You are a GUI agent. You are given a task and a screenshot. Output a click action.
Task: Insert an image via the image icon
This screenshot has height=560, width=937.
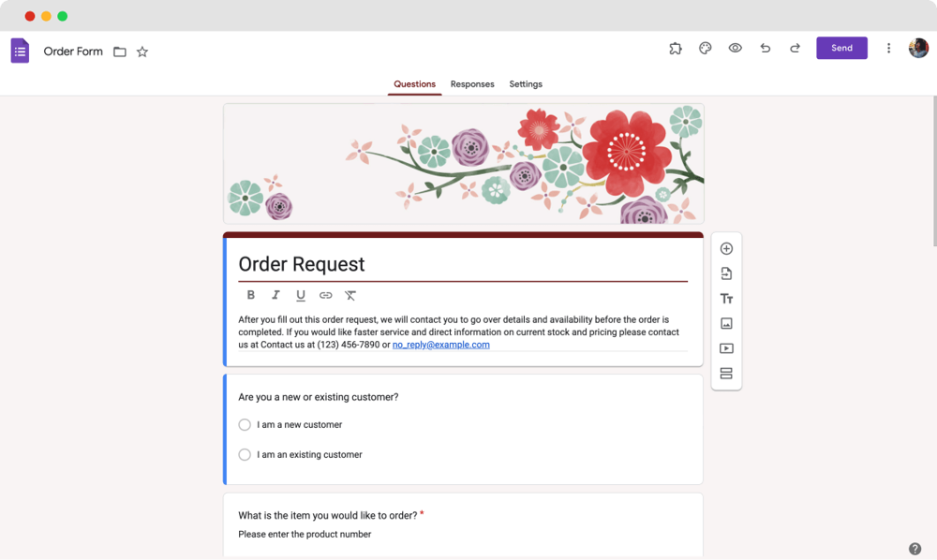pos(726,323)
